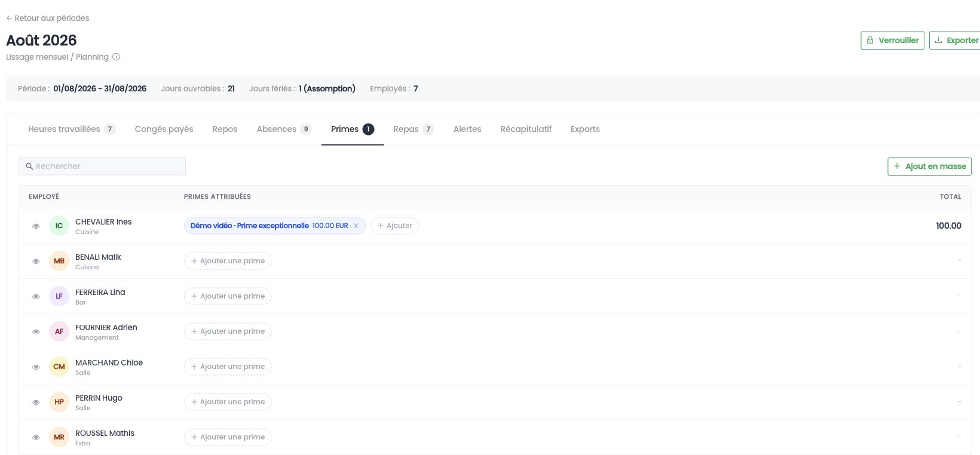Click the AF avatar for FOURNIER Adrien
The height and width of the screenshot is (455, 980).
(x=59, y=331)
